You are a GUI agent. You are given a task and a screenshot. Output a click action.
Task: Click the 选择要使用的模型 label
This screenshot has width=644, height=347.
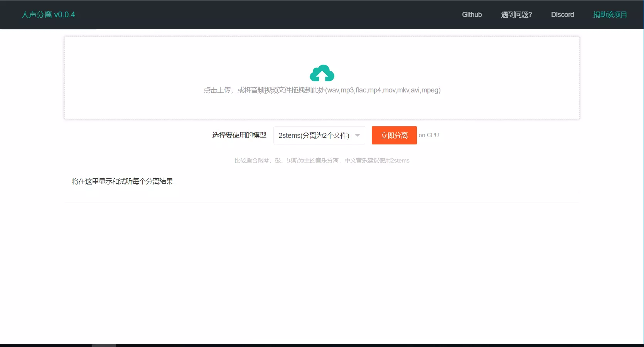click(239, 135)
